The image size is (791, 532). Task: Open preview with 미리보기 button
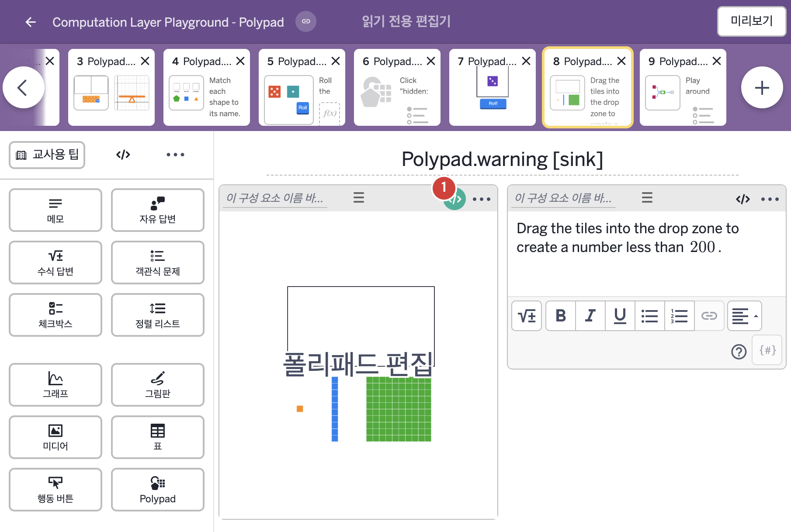coord(752,21)
